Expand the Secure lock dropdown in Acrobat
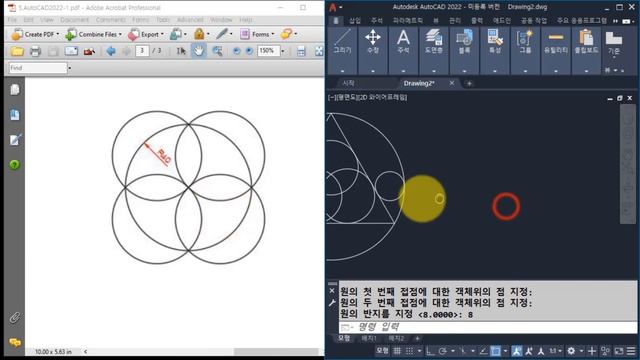The height and width of the screenshot is (360, 640). pyautogui.click(x=208, y=34)
